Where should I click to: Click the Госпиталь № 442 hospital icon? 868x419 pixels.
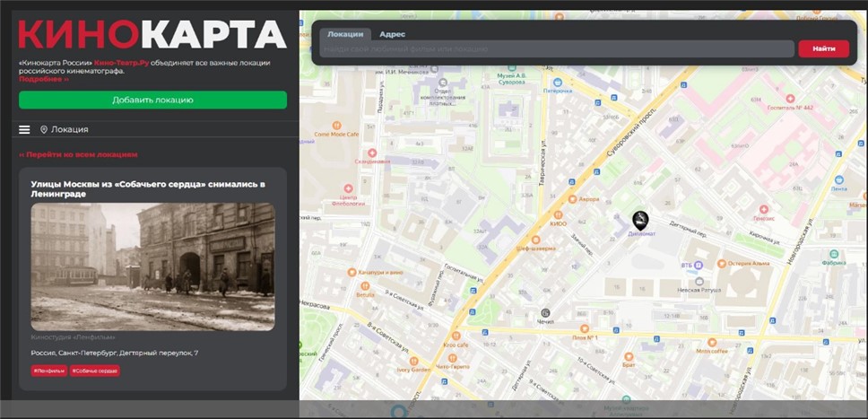(x=790, y=98)
